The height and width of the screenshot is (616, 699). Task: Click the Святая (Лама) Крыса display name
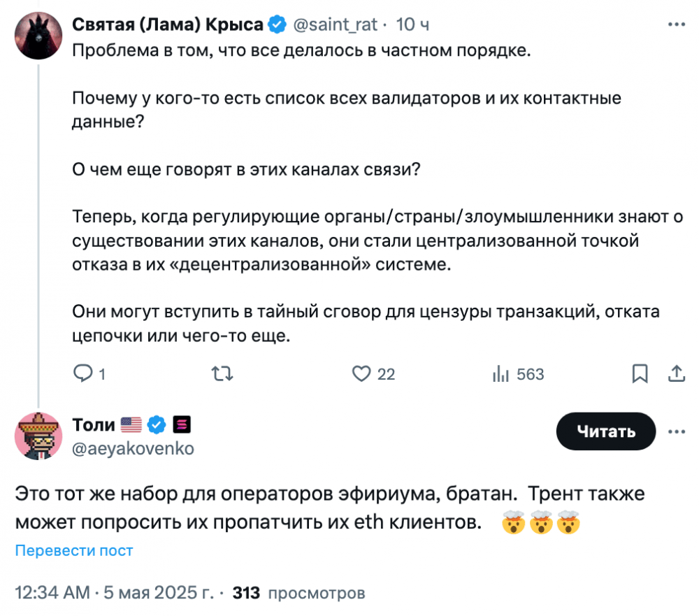(x=168, y=24)
